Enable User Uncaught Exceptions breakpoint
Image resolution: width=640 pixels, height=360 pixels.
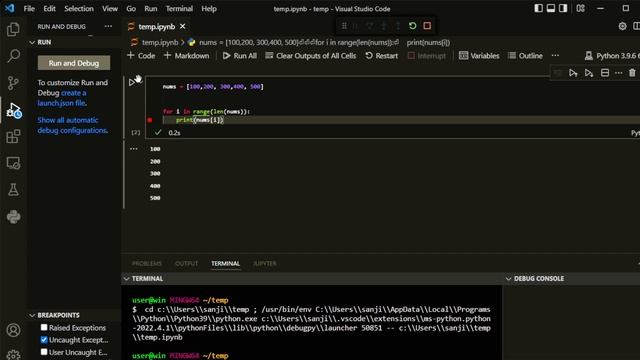[x=44, y=352]
